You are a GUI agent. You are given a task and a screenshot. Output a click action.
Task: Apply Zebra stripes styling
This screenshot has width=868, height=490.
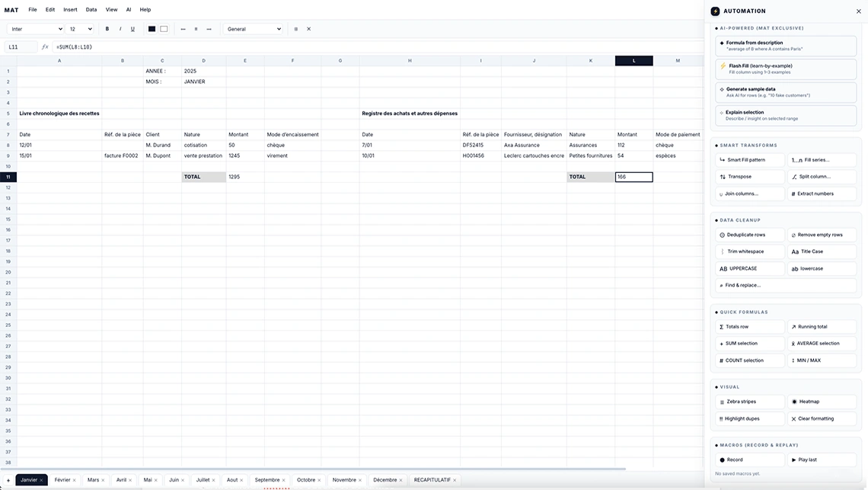pyautogui.click(x=749, y=402)
